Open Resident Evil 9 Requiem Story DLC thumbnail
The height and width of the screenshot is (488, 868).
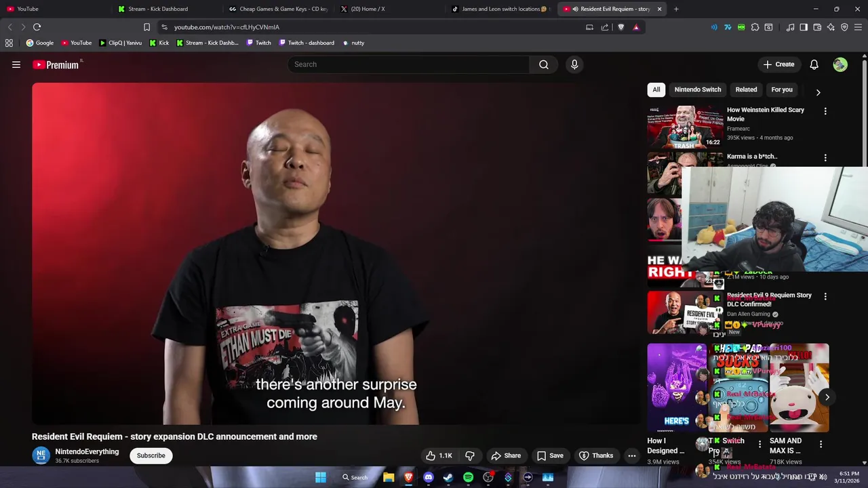(x=685, y=313)
